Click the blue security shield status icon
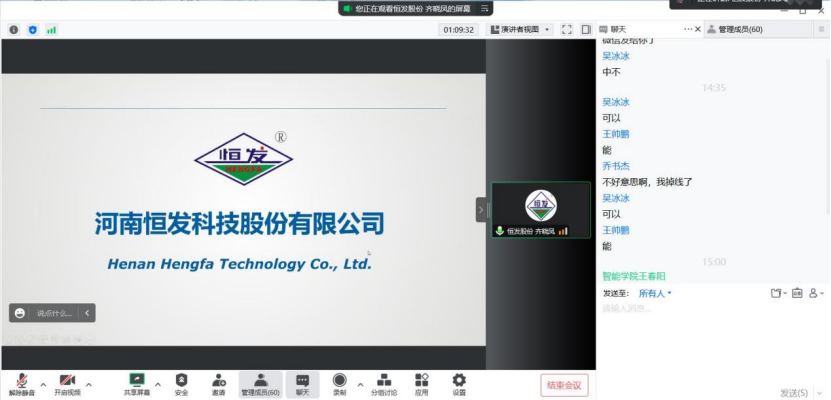Viewport: 831px width, 400px height. click(33, 30)
